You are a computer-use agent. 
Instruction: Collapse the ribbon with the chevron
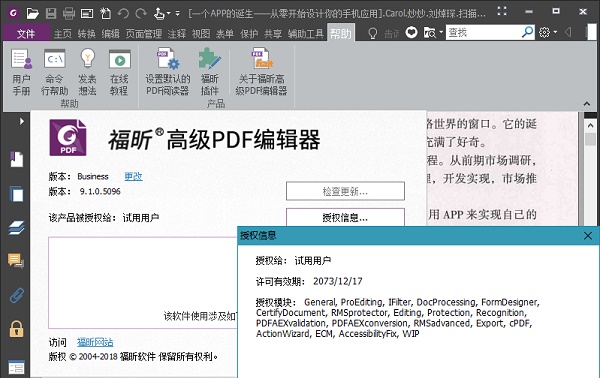(x=587, y=104)
